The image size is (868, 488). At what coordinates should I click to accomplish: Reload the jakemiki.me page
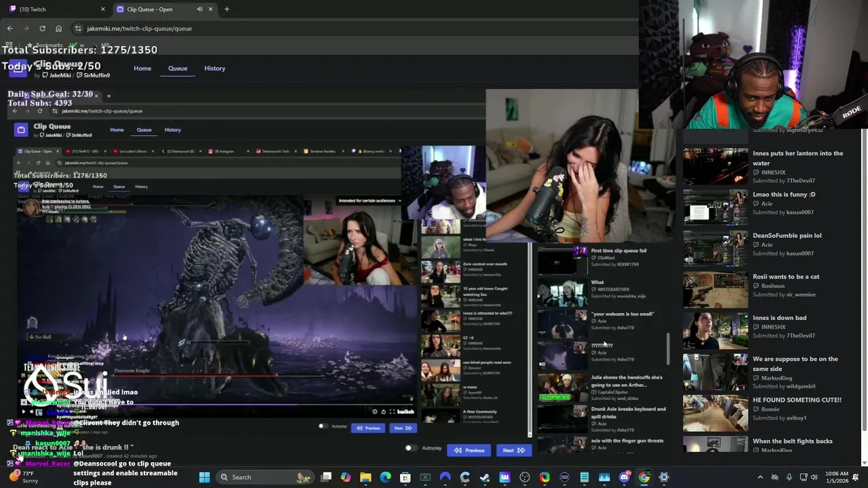[x=42, y=28]
